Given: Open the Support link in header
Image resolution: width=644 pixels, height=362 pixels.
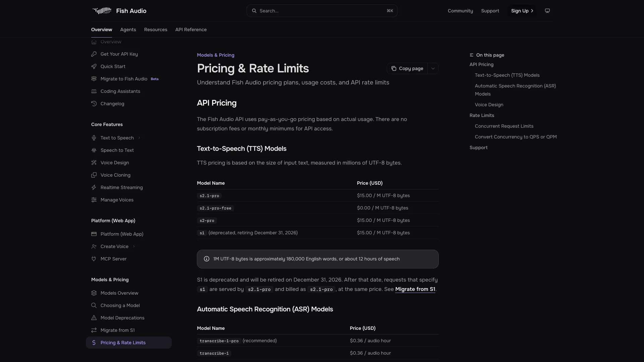Looking at the screenshot, I should 490,11.
